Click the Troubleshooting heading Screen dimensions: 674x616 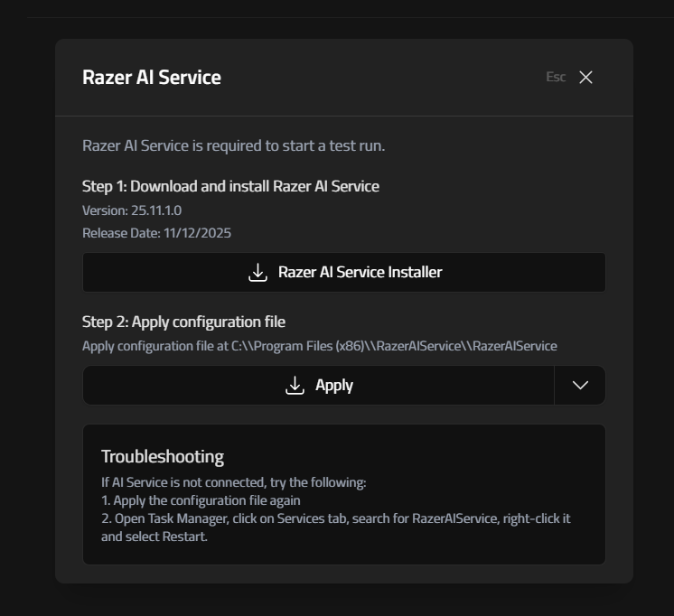tap(163, 456)
